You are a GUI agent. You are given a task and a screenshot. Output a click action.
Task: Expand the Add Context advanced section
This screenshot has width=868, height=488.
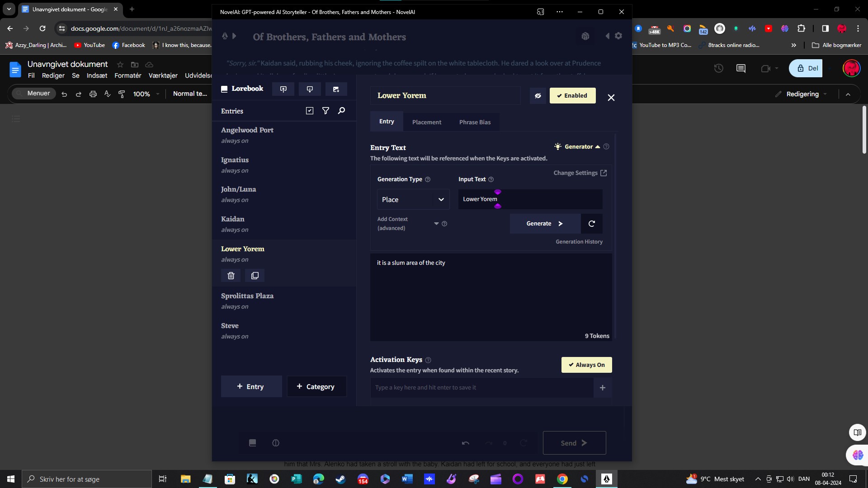pyautogui.click(x=436, y=224)
